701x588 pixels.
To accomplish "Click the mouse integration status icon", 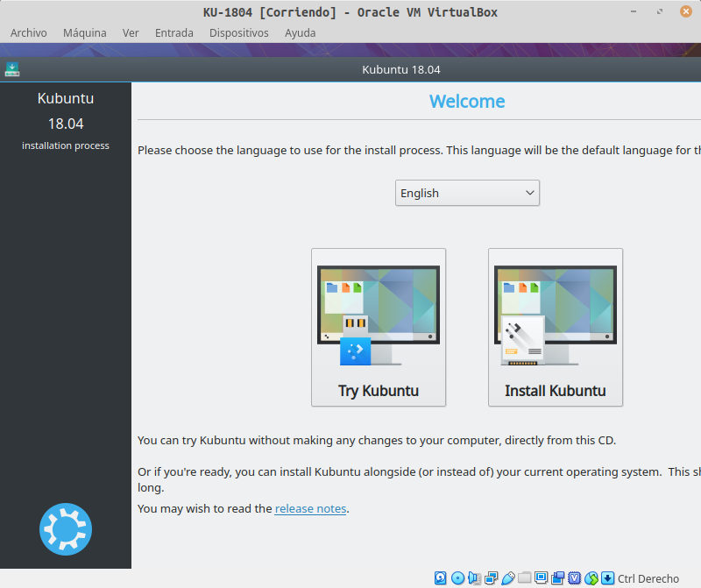I will coord(591,577).
